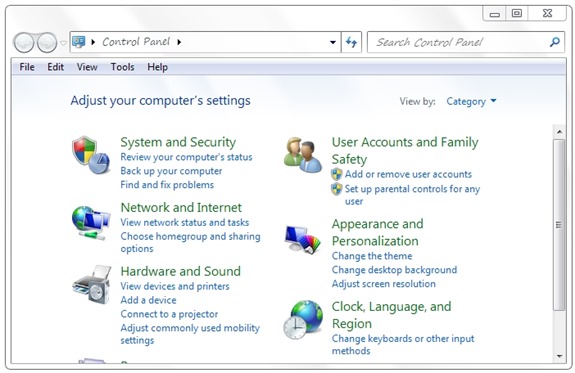Open Appearance and Personalization category
Screen dimensions: 575x373
(377, 232)
